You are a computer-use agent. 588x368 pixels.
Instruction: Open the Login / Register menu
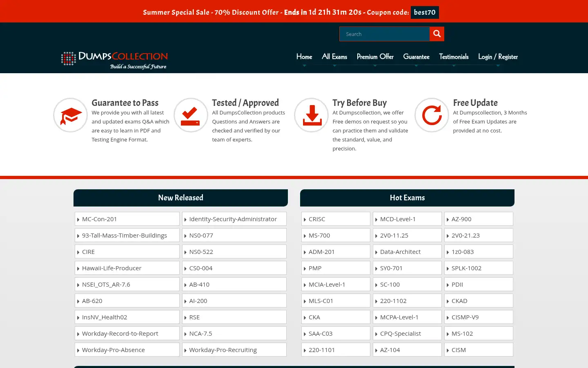click(x=498, y=57)
